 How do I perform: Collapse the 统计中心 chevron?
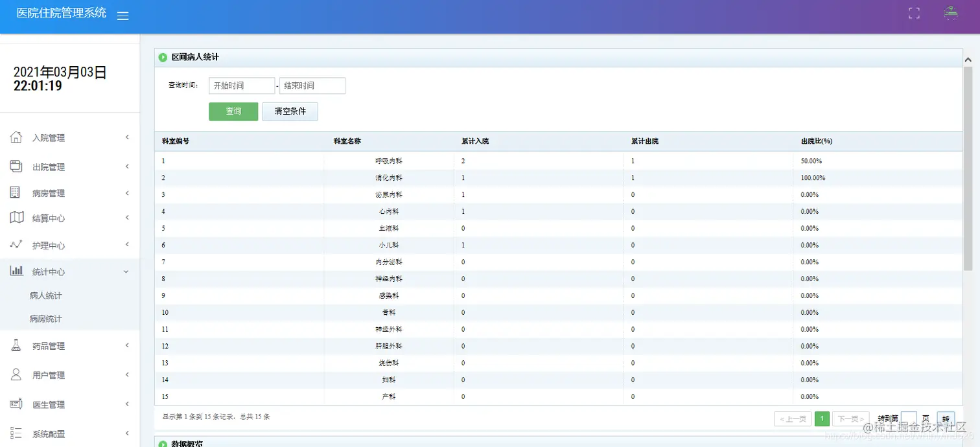coord(126,271)
